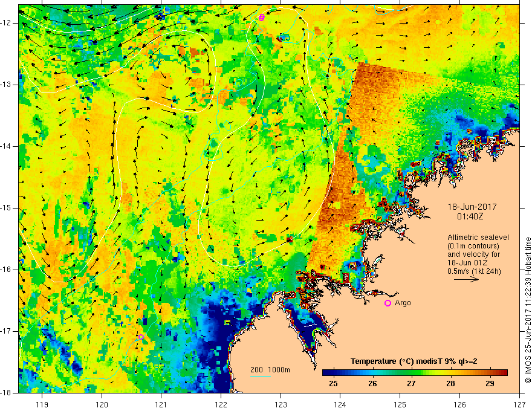Click the 119 longitude axis label
This screenshot has width=532, height=411.
coord(42,404)
